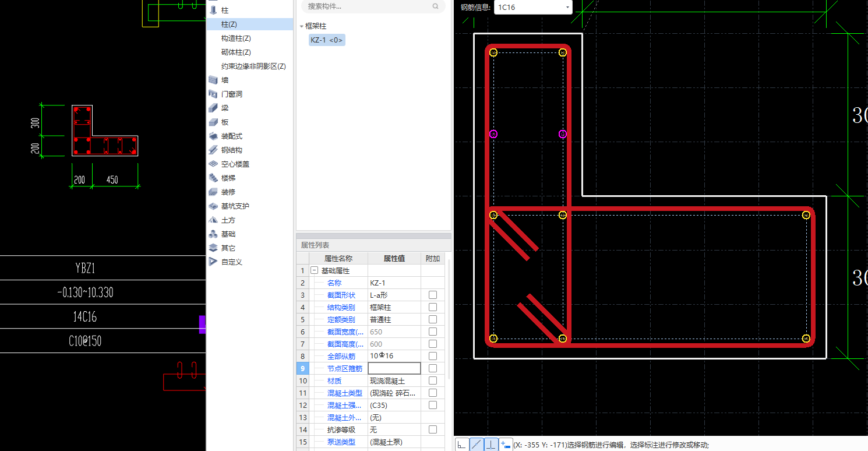Click the 属性名称 column header

338,258
